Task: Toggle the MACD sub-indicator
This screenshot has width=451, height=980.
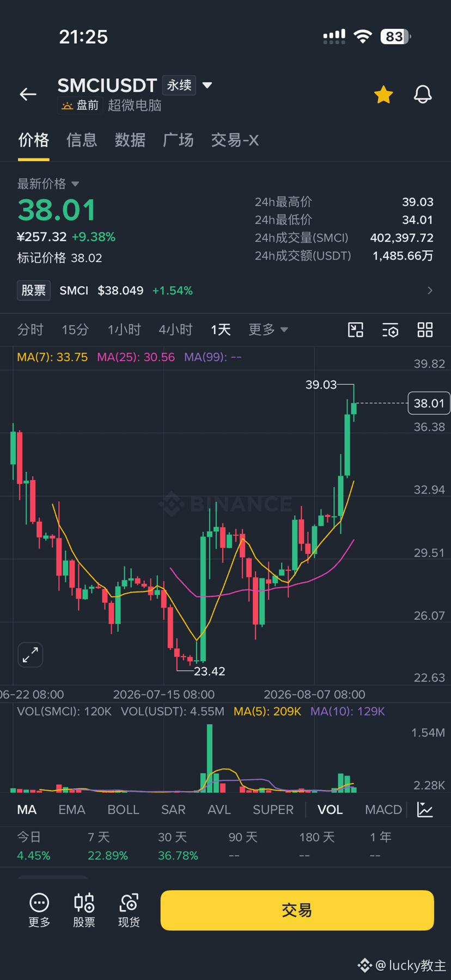Action: 383,810
